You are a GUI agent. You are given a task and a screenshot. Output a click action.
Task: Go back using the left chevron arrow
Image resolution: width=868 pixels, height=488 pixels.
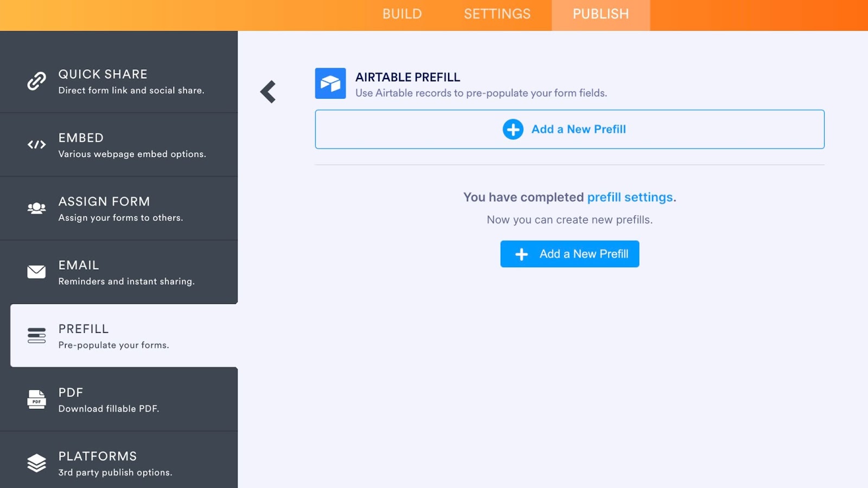[x=268, y=92]
